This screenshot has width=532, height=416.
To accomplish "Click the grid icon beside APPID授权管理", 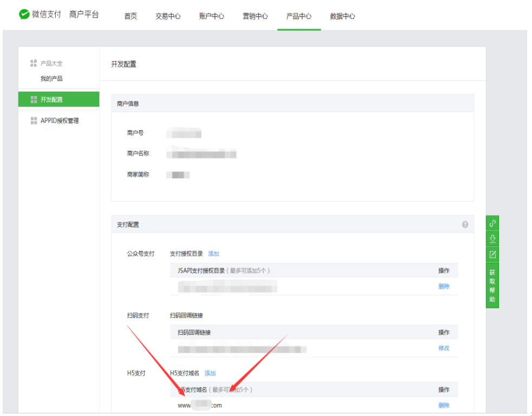I will click(x=34, y=120).
